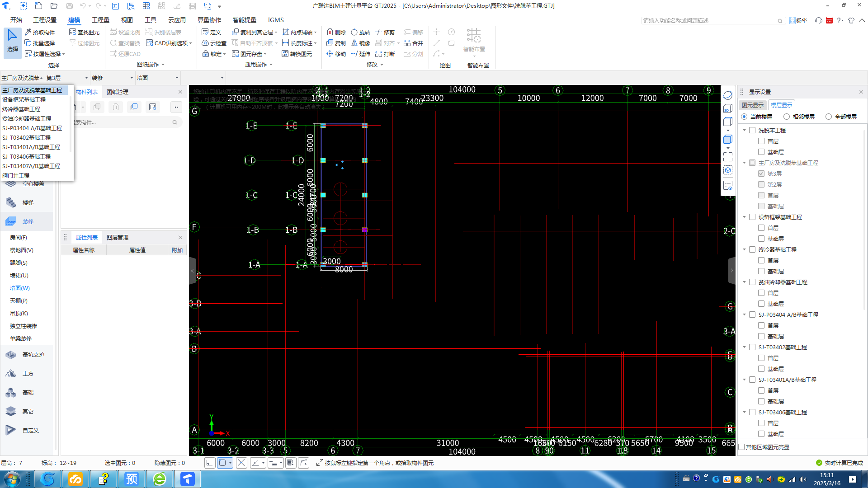
Task: Select 基坑支护 category in sidebar
Action: [27, 355]
